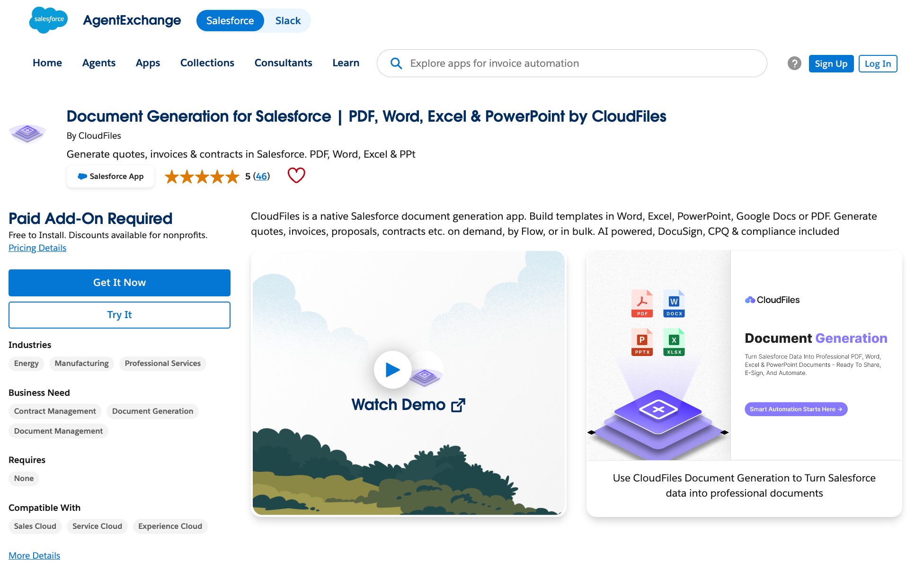Screen dimensions: 924x588
Task: Click the search magnifier icon
Action: pyautogui.click(x=396, y=63)
